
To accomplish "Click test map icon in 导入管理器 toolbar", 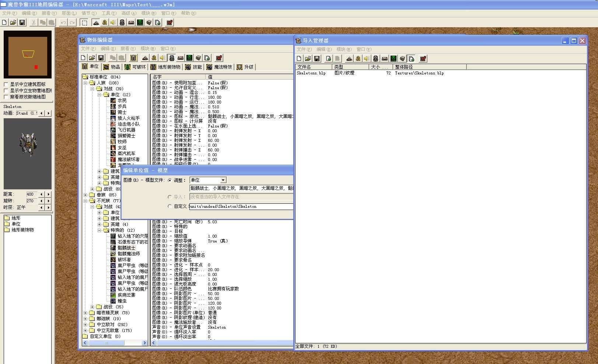I will [x=423, y=59].
